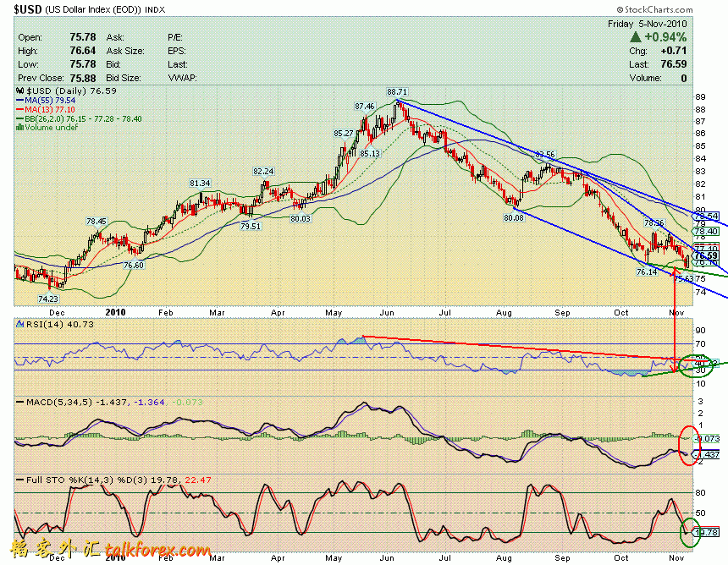The height and width of the screenshot is (565, 728).
Task: Click the INDX exchange label
Action: 155,9
